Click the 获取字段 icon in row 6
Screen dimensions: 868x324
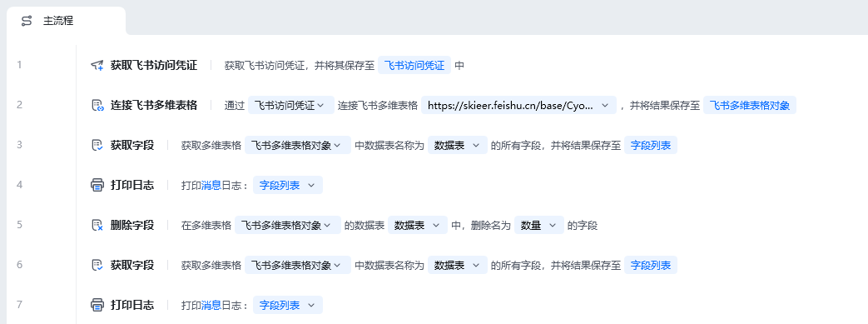97,265
